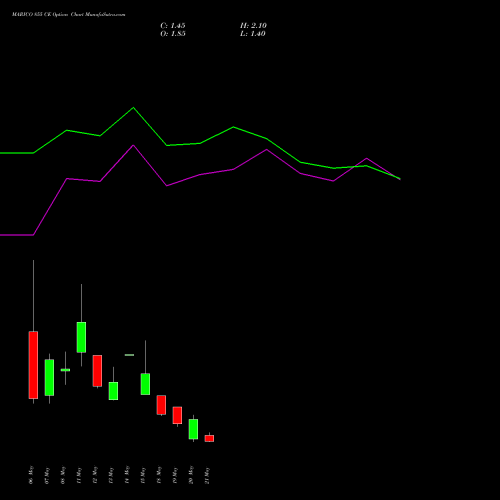Click the 08 May date label
The height and width of the screenshot is (500, 500).
click(63, 475)
